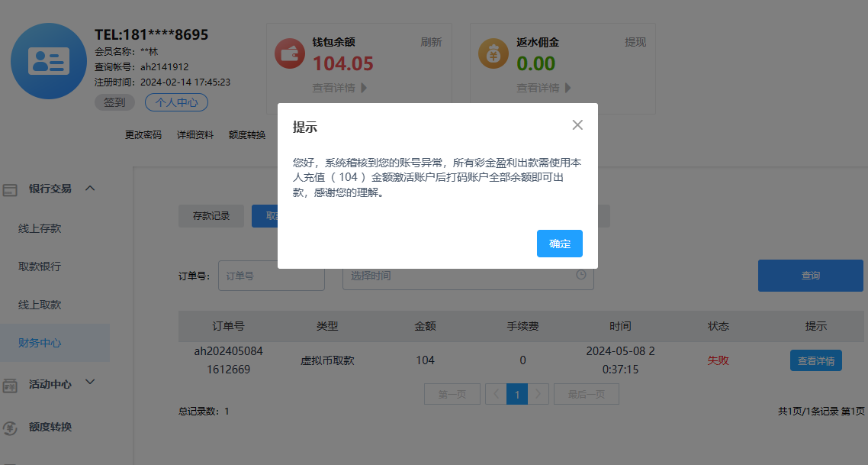
Task: Collapse the 银行交易 menu chevron
Action: click(90, 188)
